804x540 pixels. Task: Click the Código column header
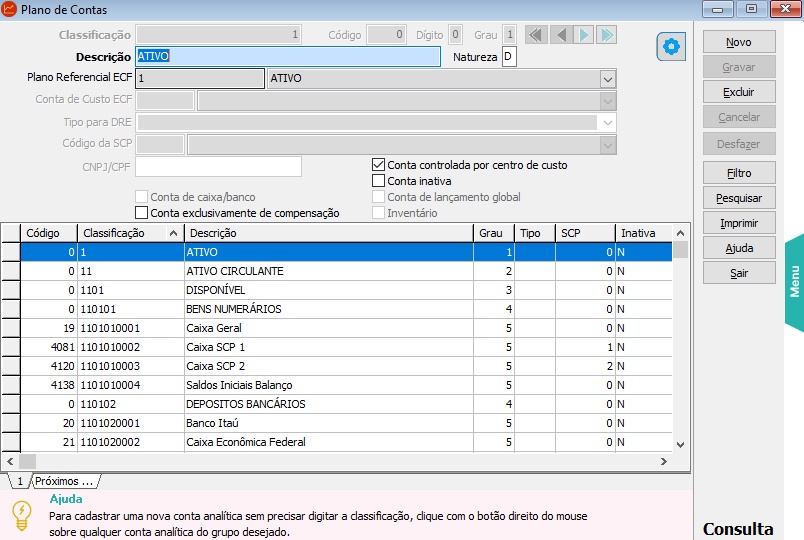pos(49,233)
